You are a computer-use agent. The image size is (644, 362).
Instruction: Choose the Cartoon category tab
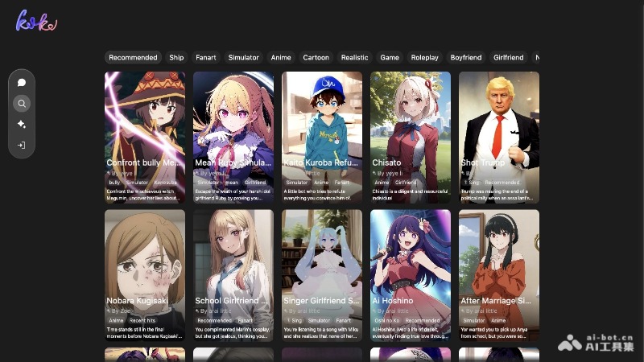(316, 57)
